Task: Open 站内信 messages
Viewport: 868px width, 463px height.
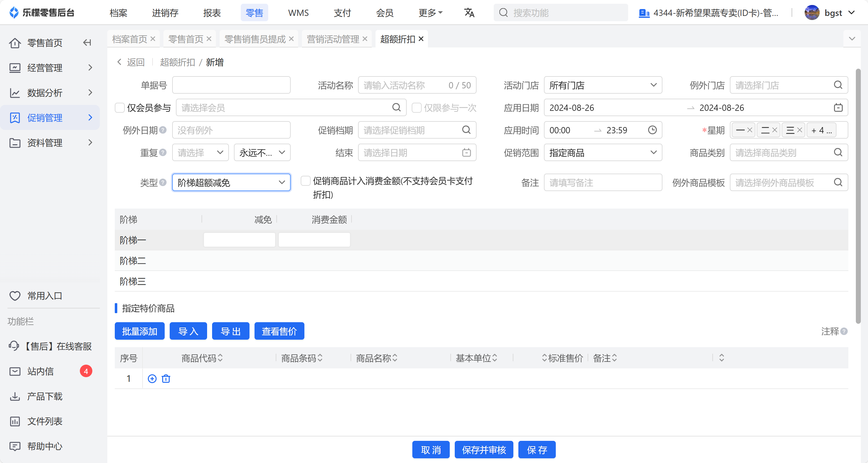Action: point(50,371)
